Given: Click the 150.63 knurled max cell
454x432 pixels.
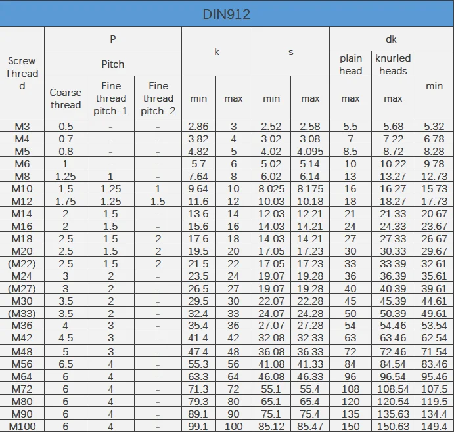Looking at the screenshot, I should pos(393,426).
